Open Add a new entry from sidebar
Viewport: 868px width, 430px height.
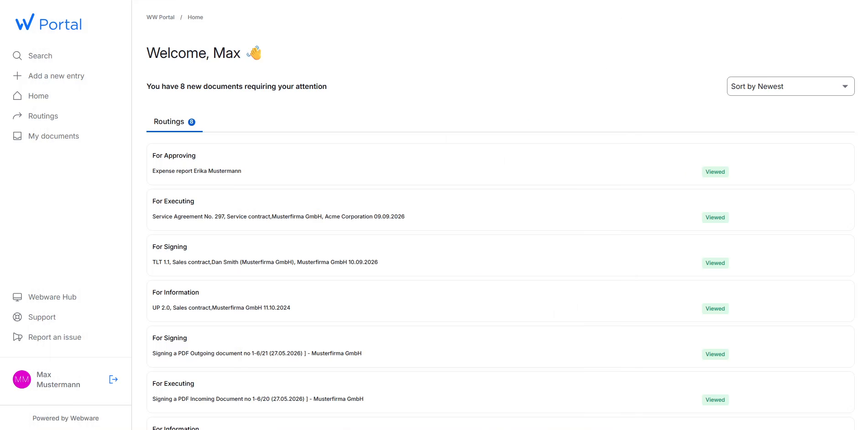tap(56, 76)
